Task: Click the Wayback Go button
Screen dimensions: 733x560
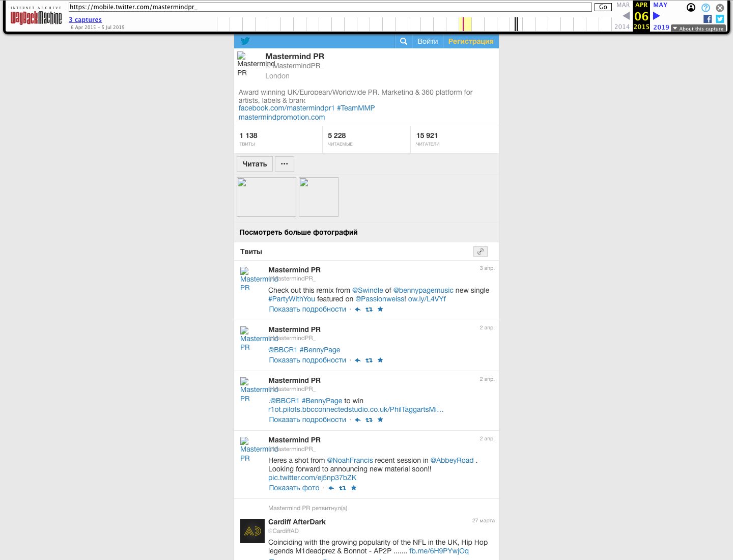Action: [x=603, y=7]
